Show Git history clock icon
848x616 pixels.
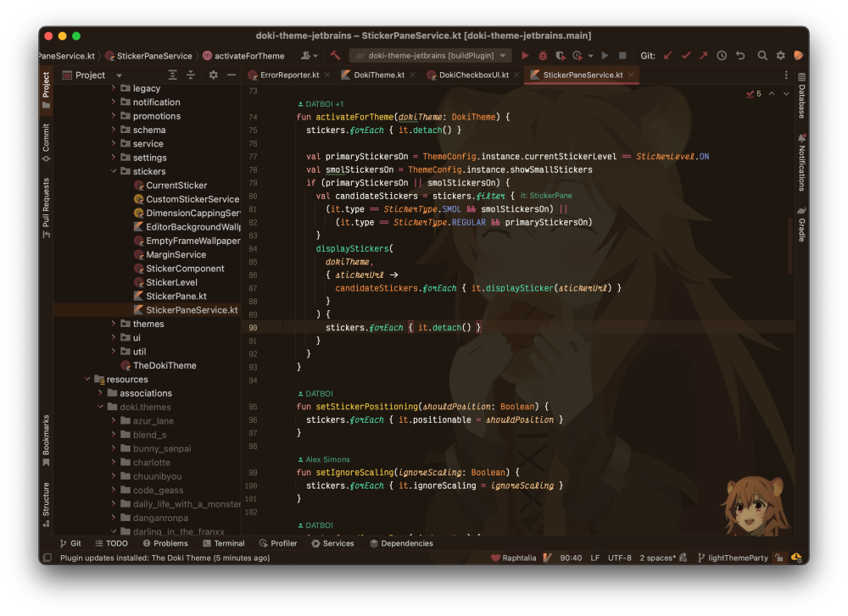click(722, 56)
